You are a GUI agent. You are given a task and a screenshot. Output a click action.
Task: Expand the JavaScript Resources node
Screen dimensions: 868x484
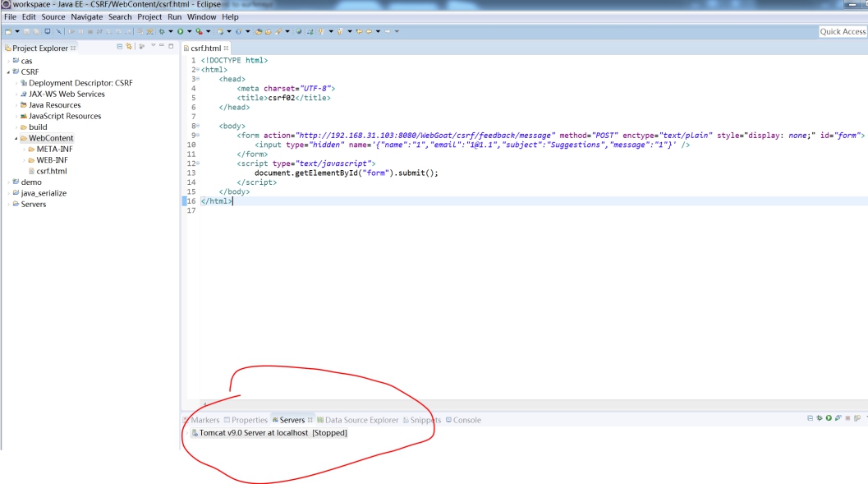click(x=16, y=117)
